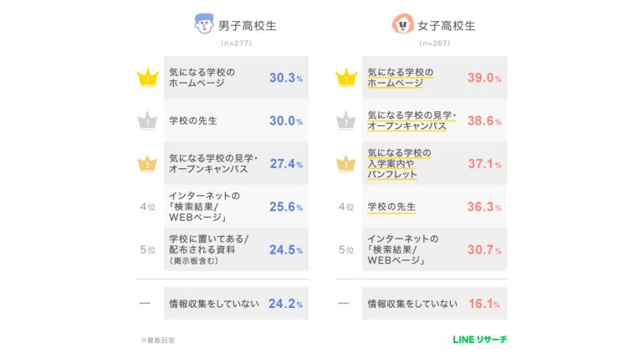
Task: Click the silver crown in the boys' column
Action: tap(147, 121)
